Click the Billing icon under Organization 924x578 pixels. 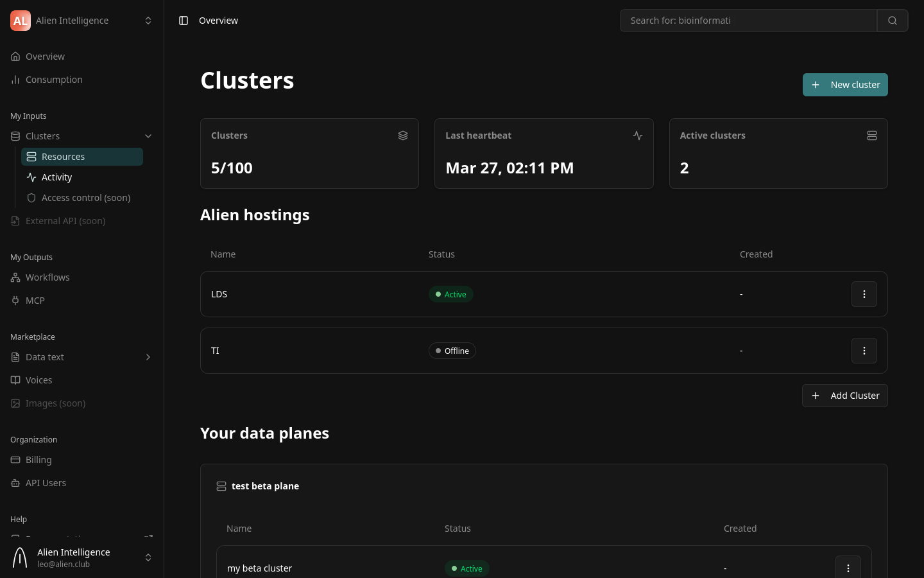point(15,460)
